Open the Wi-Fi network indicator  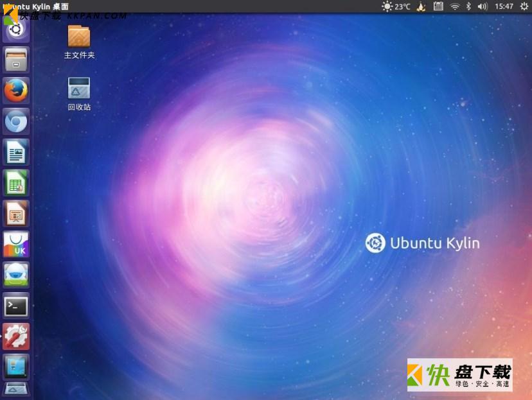(455, 6)
